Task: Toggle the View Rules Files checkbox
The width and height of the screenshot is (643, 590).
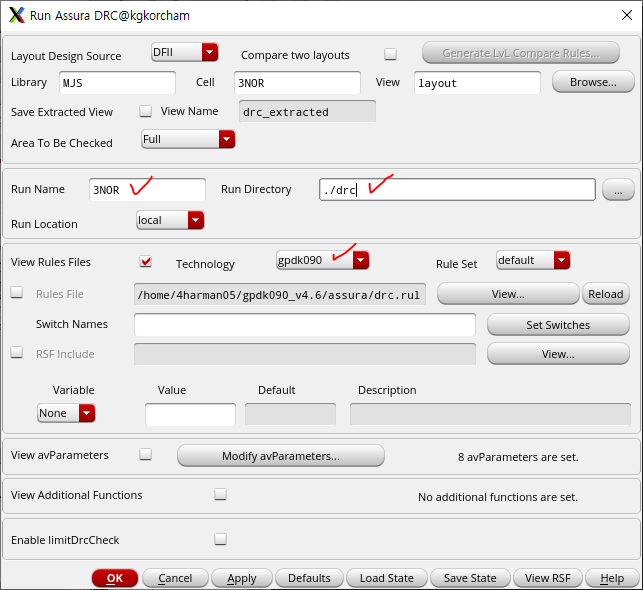Action: coord(145,261)
